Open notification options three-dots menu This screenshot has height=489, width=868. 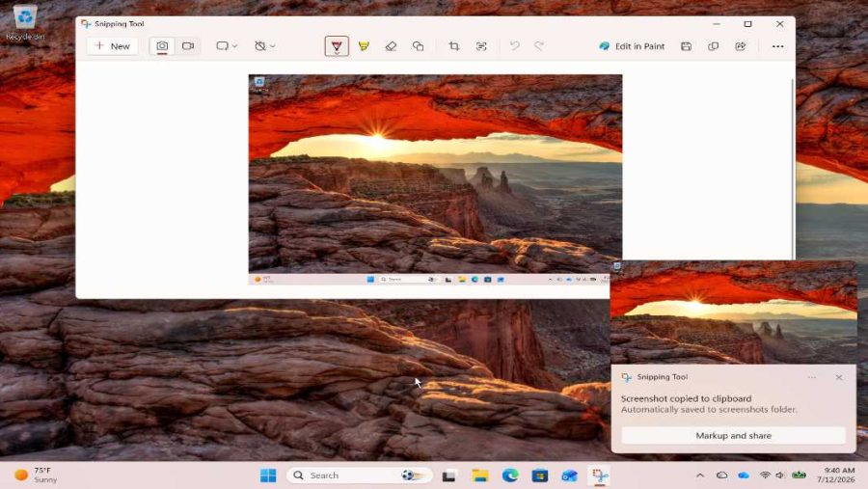pos(811,377)
